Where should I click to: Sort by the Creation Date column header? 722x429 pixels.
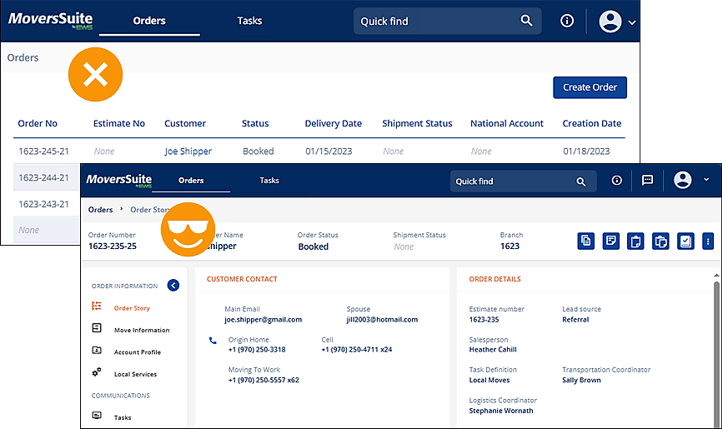click(x=592, y=123)
